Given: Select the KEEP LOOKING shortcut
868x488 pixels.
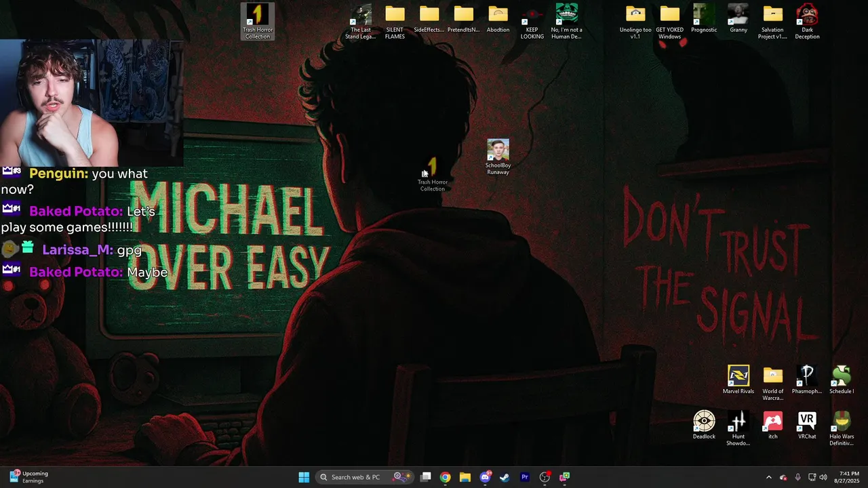Looking at the screenshot, I should (532, 21).
